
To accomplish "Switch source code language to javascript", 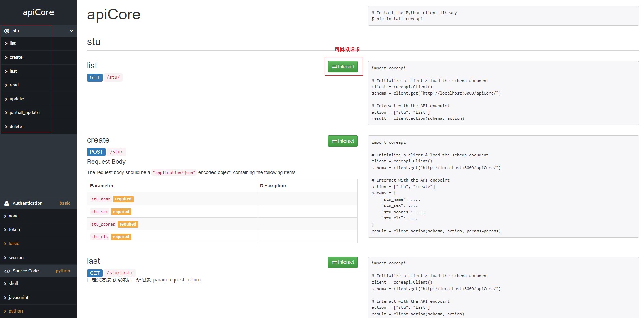I will [x=18, y=298].
